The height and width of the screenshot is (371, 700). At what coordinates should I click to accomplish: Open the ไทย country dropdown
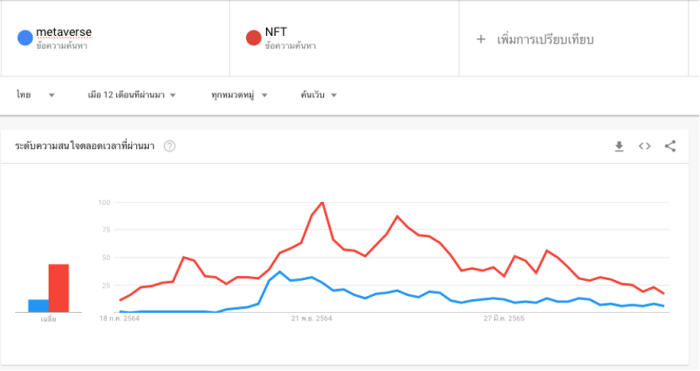pos(35,95)
